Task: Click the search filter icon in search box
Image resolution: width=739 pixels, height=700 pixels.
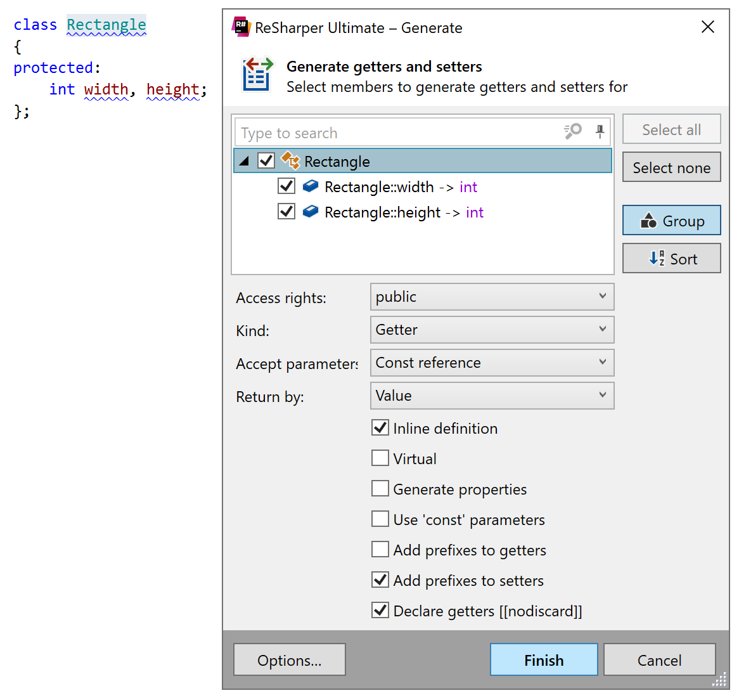Action: click(571, 132)
